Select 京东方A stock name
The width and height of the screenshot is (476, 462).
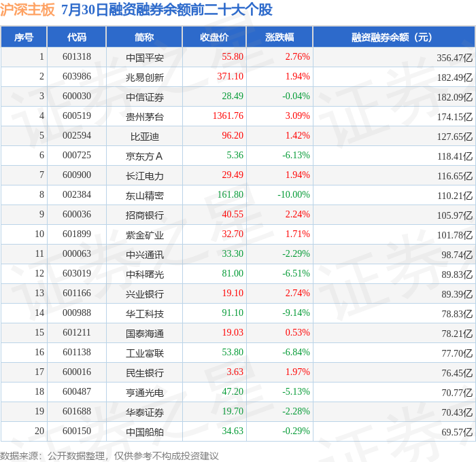[x=144, y=156]
